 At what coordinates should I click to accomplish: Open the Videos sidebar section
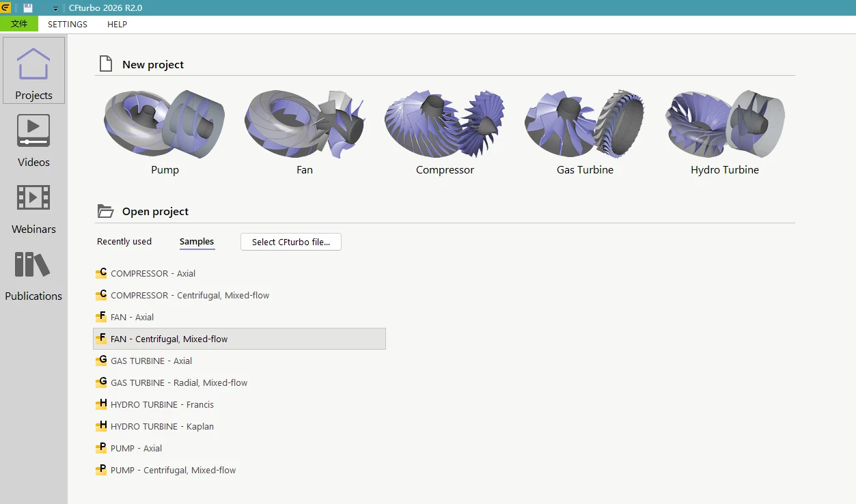pyautogui.click(x=33, y=141)
